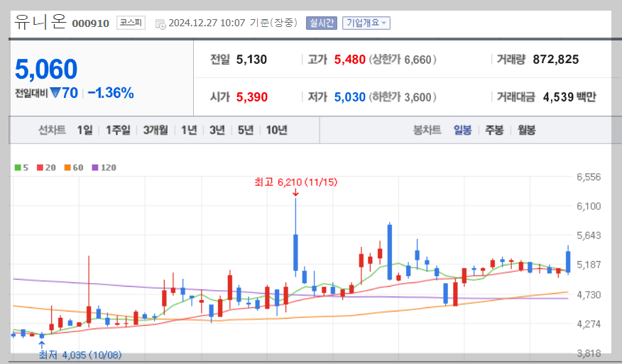Click the 최저 4,035 (10/08) chart label

pyautogui.click(x=80, y=355)
